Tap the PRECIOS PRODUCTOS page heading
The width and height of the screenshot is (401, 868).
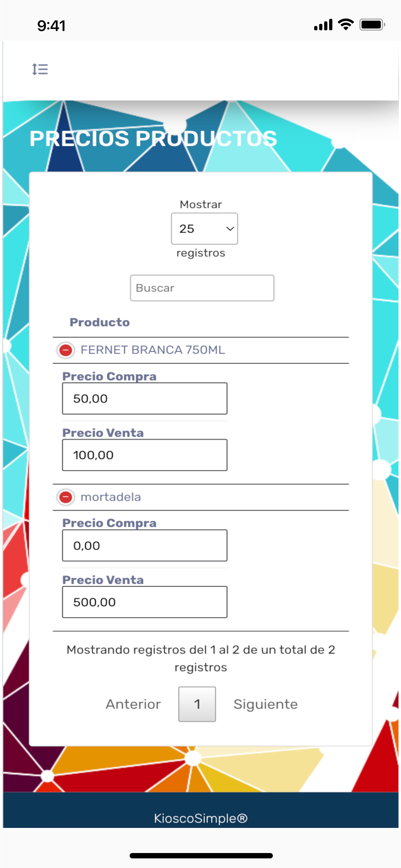153,138
